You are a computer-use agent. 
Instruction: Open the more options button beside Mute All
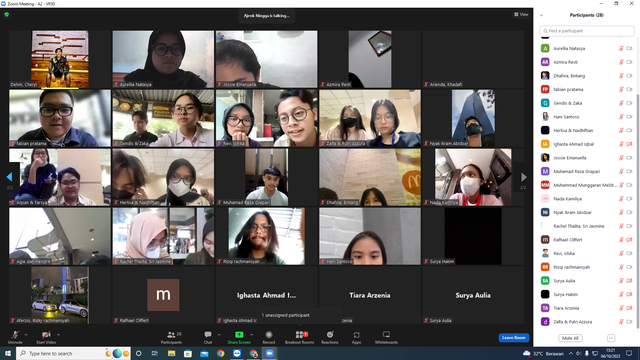click(611, 338)
